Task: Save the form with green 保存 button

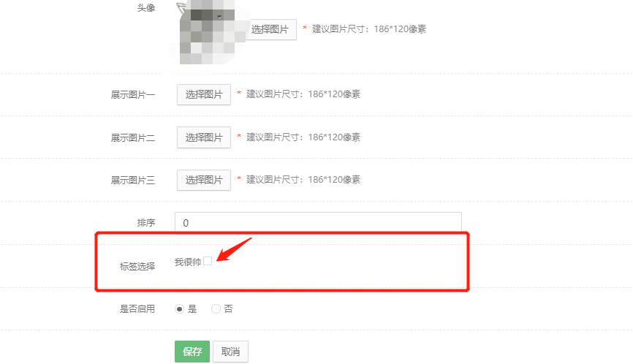Action: tap(192, 352)
